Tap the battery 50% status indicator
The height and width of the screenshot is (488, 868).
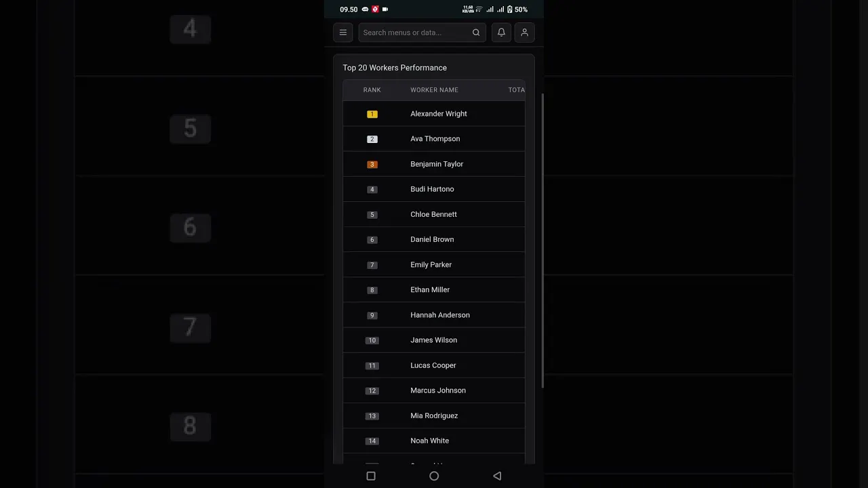coord(517,9)
